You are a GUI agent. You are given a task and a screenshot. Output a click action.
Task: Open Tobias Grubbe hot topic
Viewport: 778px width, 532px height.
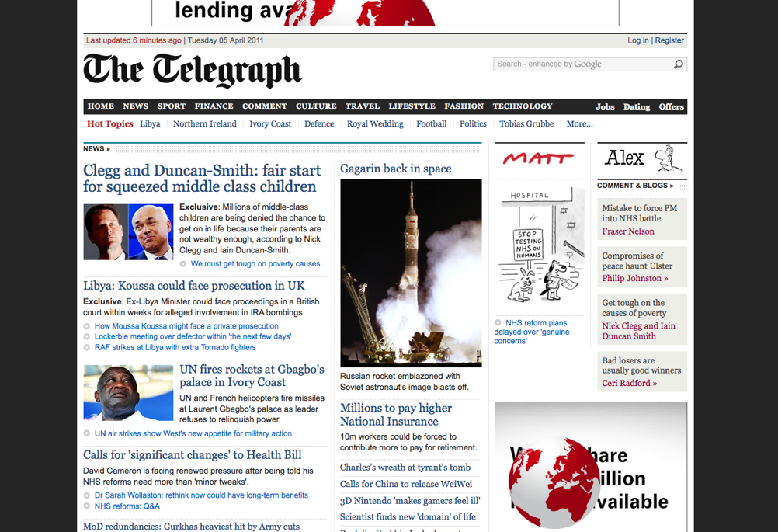tap(526, 124)
